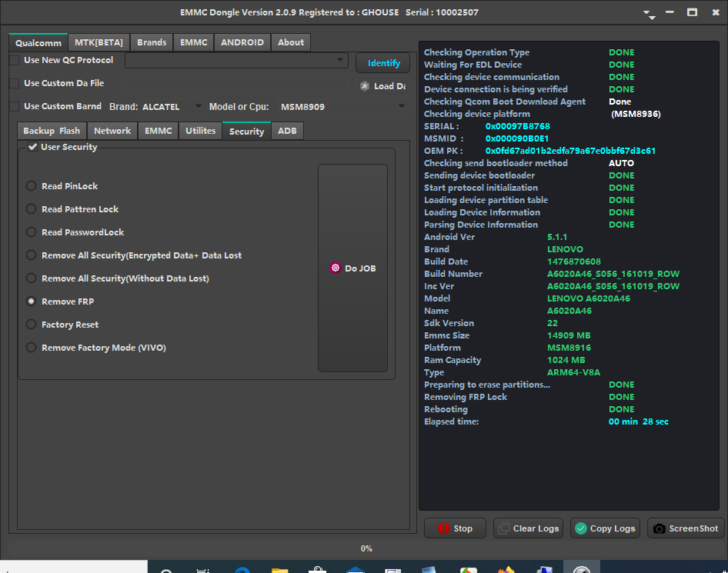The width and height of the screenshot is (728, 573).
Task: Select the Read Pattren Lock option
Action: point(31,209)
